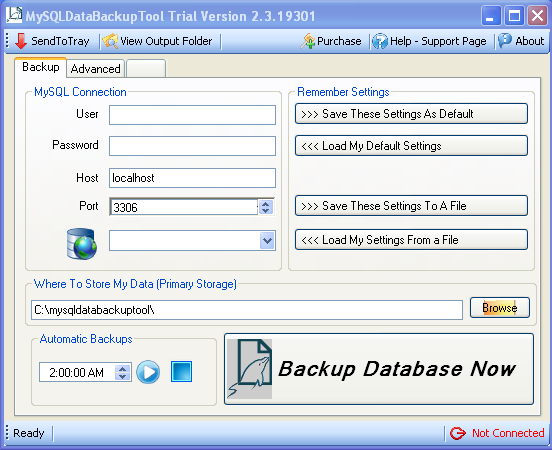Expand the database selection dropdown
Screen dimensions: 552x450
tap(267, 241)
